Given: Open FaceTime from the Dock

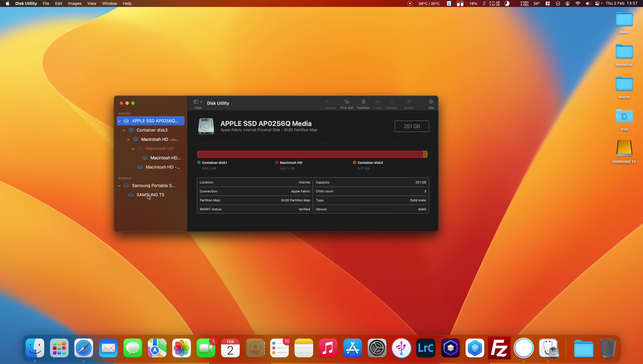Looking at the screenshot, I should (206, 348).
